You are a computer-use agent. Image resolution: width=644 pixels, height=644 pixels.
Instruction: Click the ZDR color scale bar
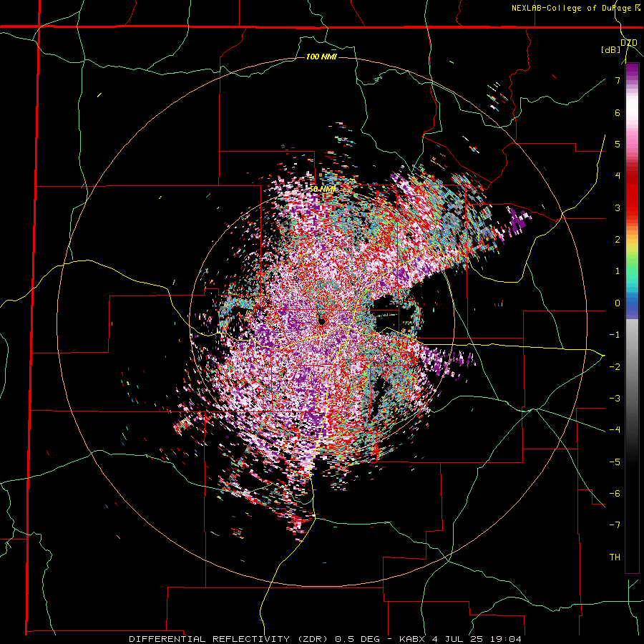tap(632, 318)
